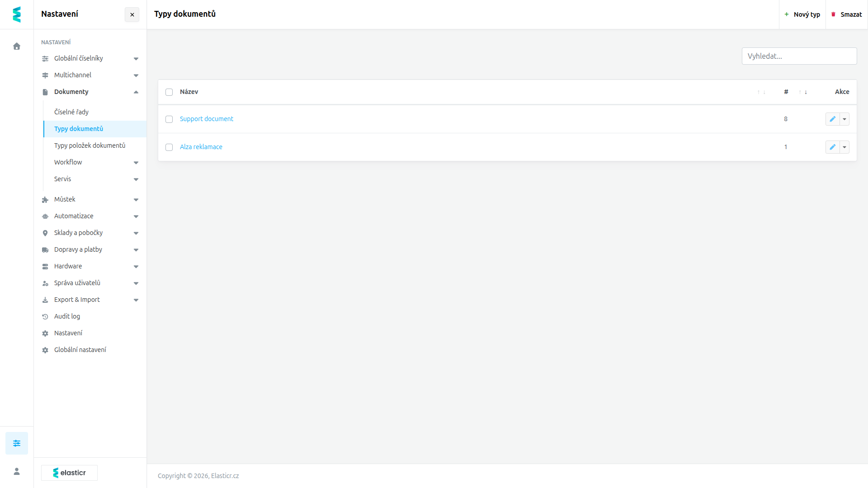Go to home dashboard icon

pos(17,46)
